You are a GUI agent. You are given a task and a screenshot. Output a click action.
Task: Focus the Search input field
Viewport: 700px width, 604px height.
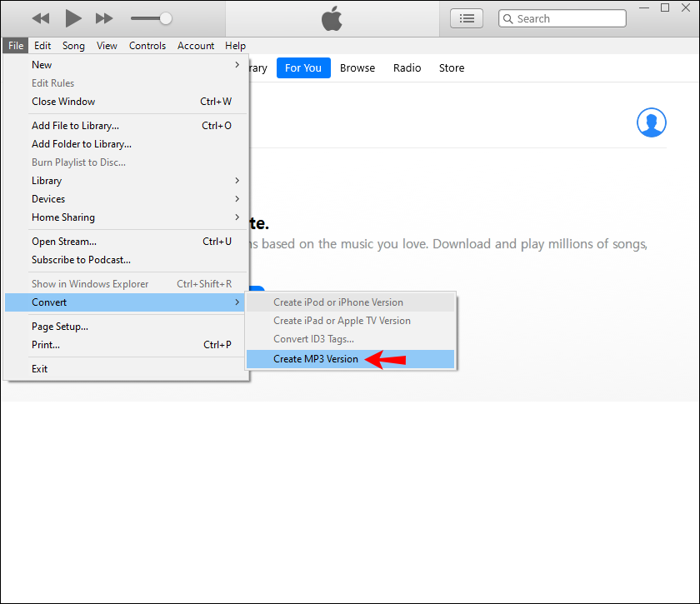pyautogui.click(x=562, y=19)
